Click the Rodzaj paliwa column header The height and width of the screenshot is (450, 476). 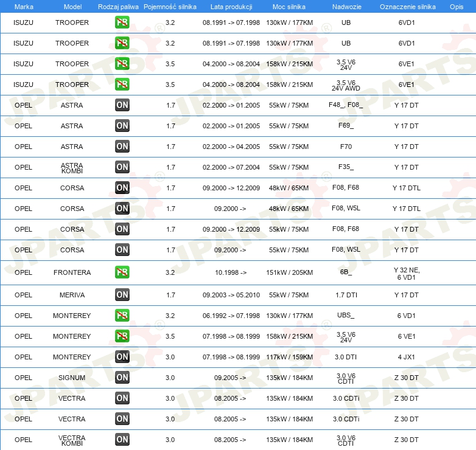[x=118, y=7]
